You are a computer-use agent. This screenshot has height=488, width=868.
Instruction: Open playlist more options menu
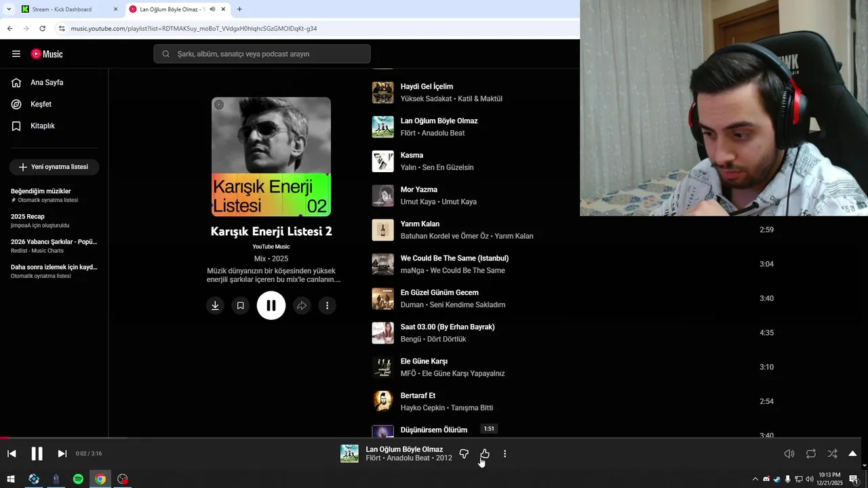pos(327,306)
